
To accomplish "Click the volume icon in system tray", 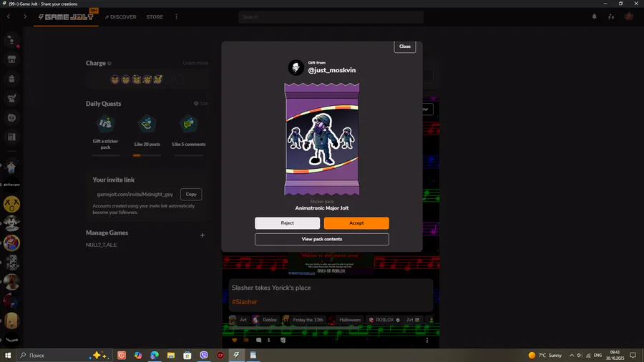I will [580, 356].
